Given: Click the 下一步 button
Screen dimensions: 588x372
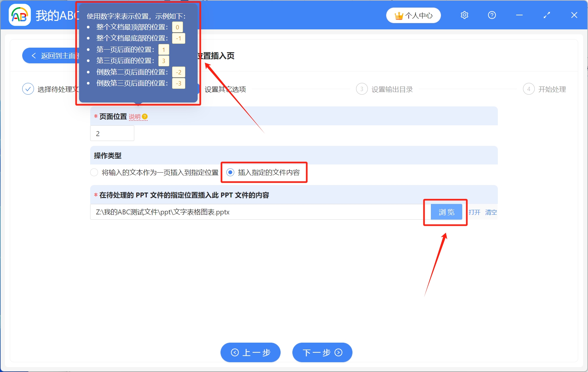Looking at the screenshot, I should pos(322,352).
